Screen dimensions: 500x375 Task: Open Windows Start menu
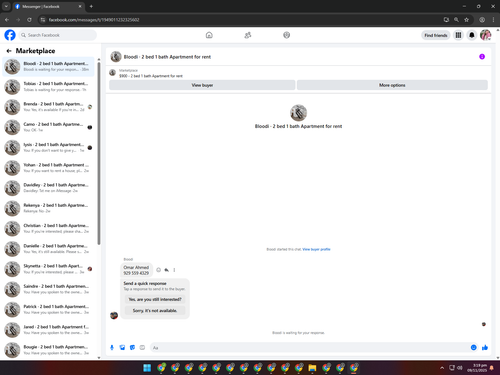pos(147,368)
